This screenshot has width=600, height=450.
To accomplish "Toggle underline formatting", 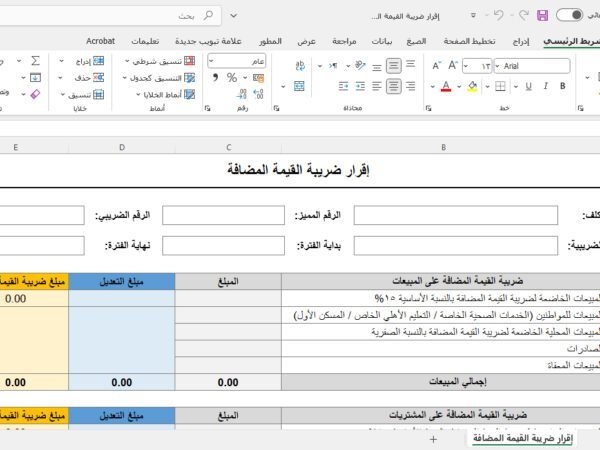I will point(528,86).
